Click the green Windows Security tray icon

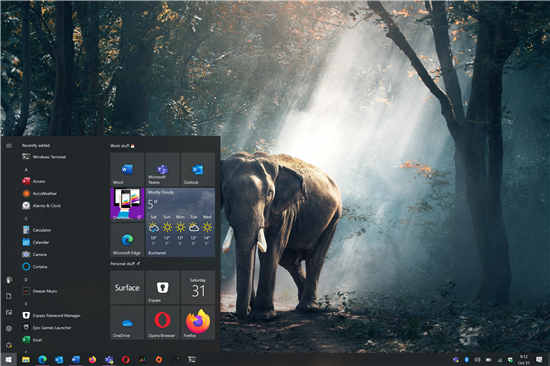[x=510, y=360]
